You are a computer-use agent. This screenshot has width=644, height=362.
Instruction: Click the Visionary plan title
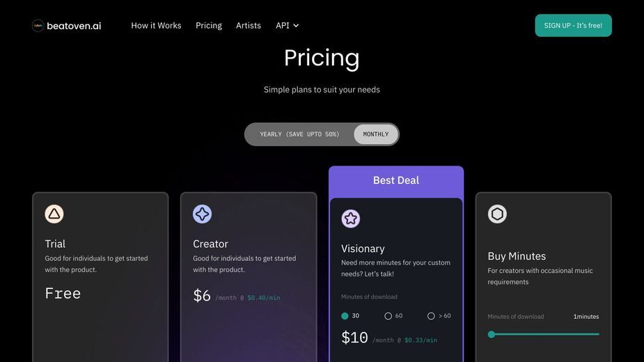[363, 249]
